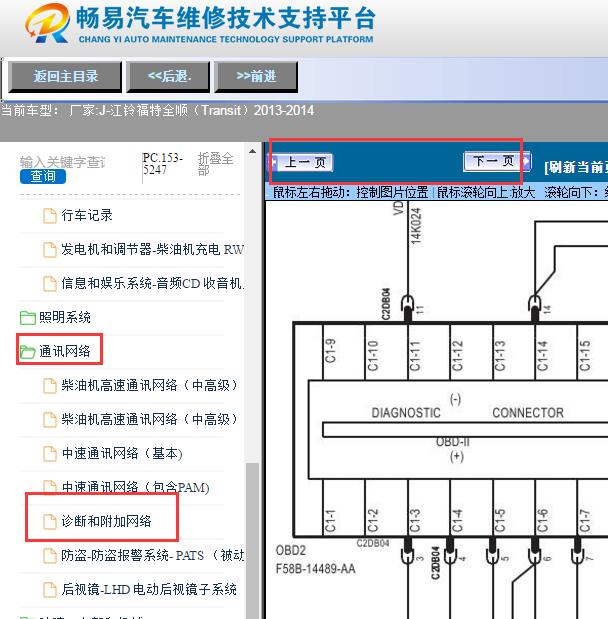The width and height of the screenshot is (608, 619).
Task: Open 发电机和调节器-柴油机充电 document
Action: tap(152, 249)
